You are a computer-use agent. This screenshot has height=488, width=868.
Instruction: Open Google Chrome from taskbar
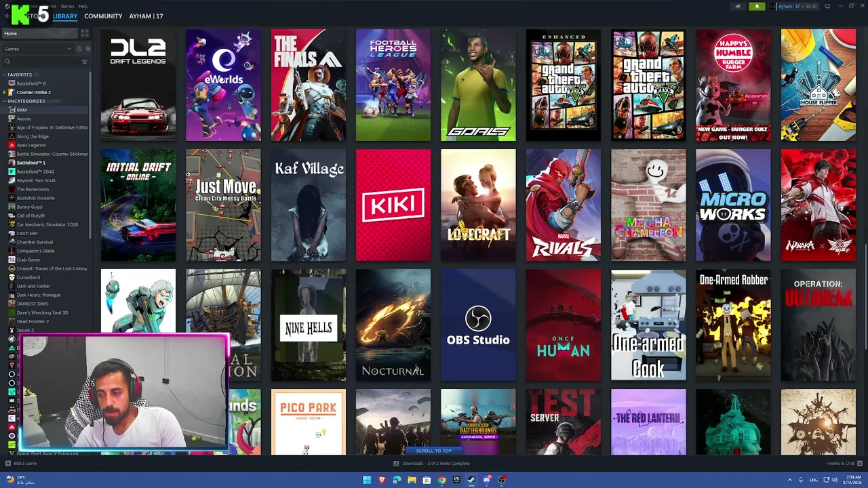pos(441,480)
